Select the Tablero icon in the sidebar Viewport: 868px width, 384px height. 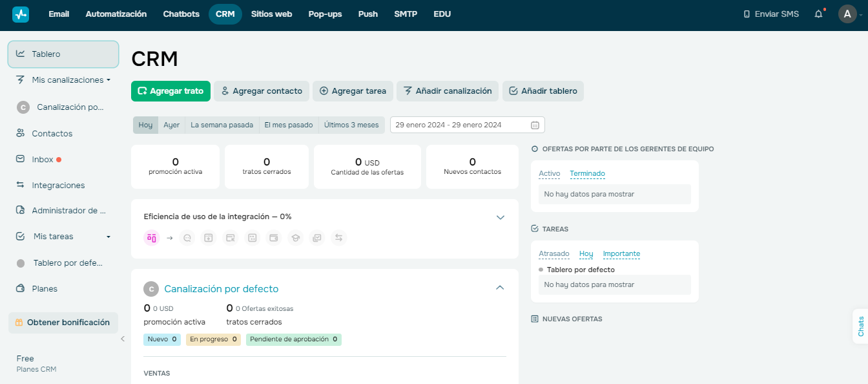pyautogui.click(x=21, y=54)
